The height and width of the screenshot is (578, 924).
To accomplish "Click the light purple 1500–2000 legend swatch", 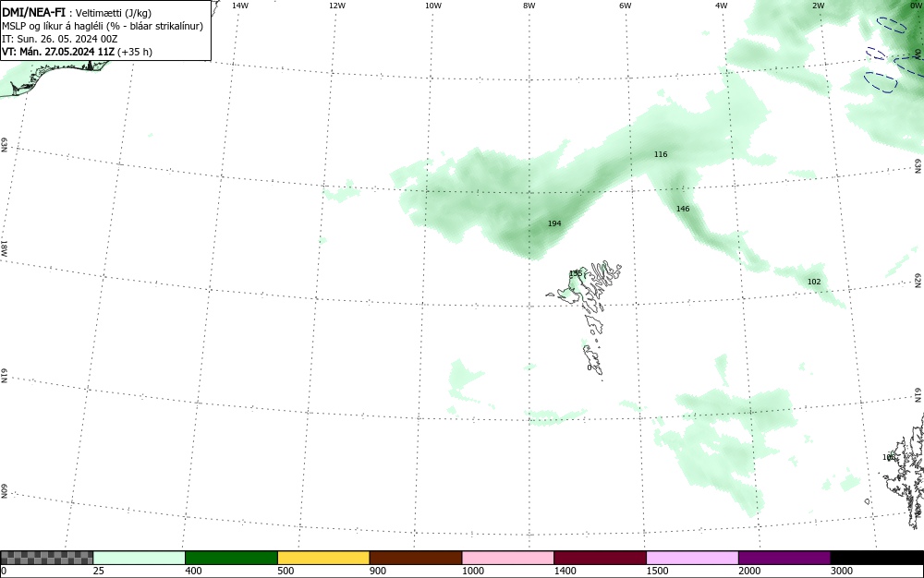I will point(692,558).
